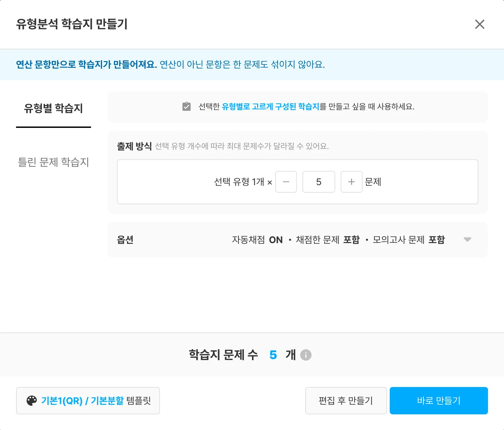Close the 유형분석 학습지 만들기 dialog
The width and height of the screenshot is (504, 430).
point(479,24)
